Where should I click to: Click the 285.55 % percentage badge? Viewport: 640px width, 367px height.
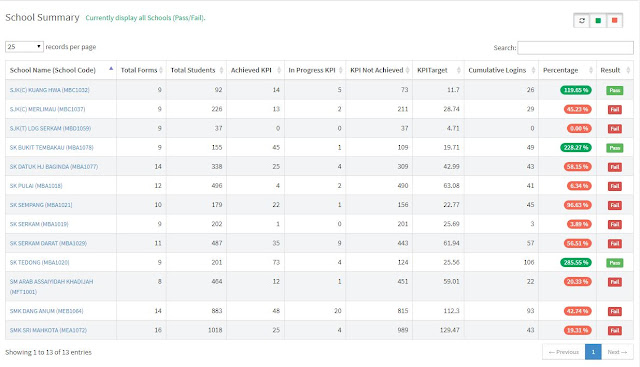click(x=576, y=263)
